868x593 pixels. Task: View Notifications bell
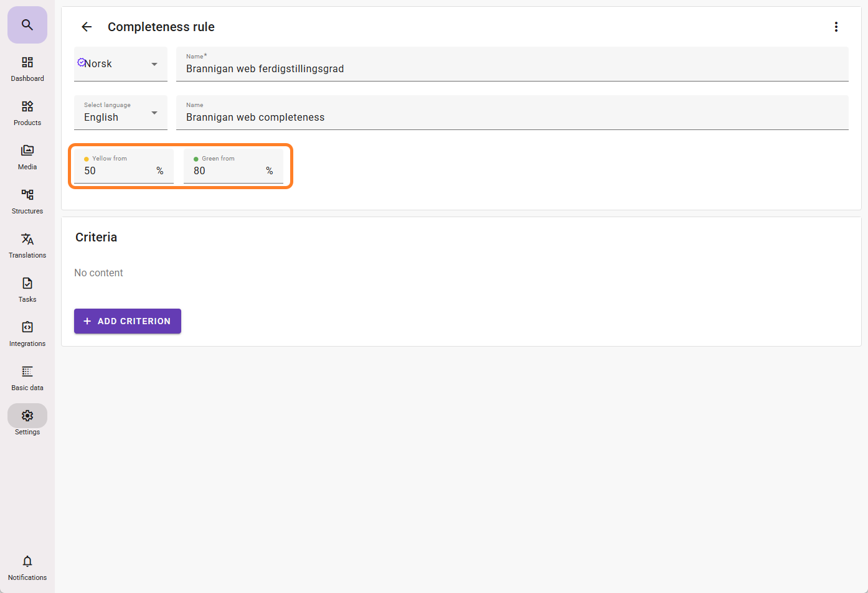coord(27,567)
